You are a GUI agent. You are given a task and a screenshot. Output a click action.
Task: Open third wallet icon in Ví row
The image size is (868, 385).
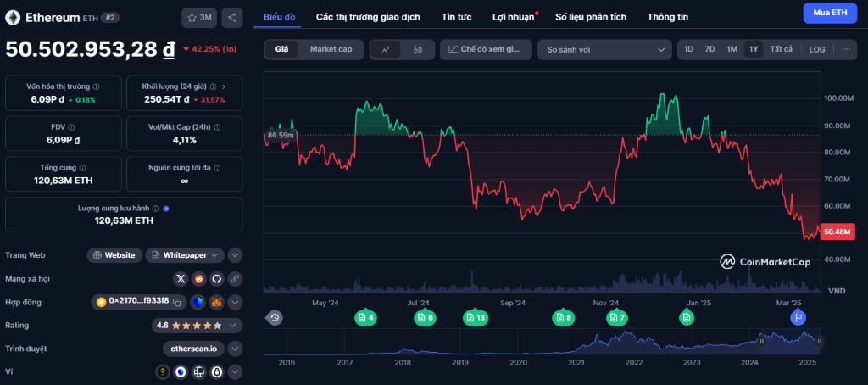click(x=198, y=371)
